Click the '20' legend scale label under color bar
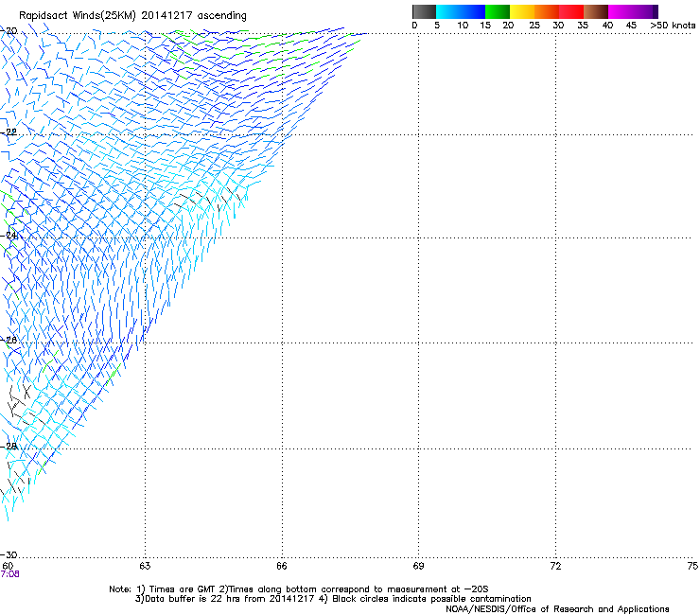 click(x=508, y=26)
